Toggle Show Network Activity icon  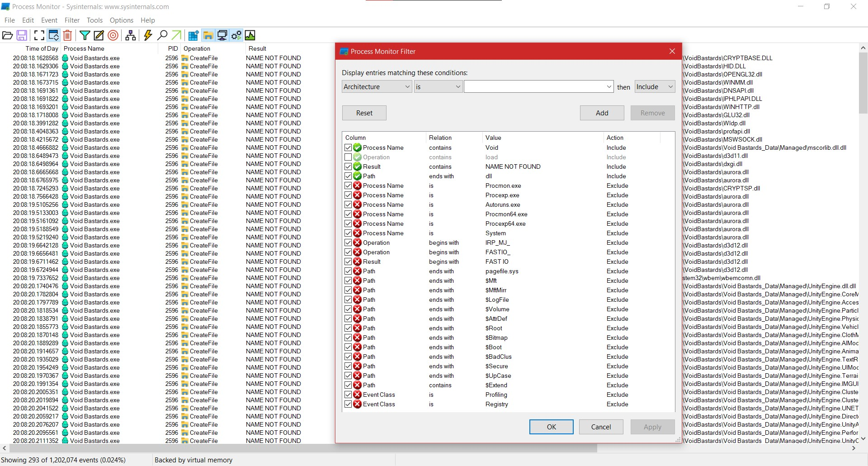[222, 35]
